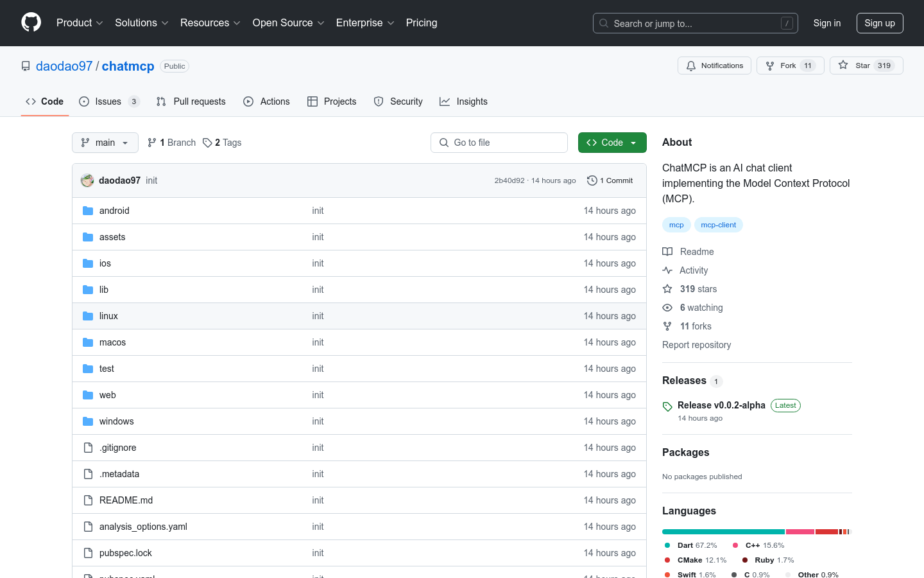
Task: Click the release tag icon
Action: pos(667,407)
